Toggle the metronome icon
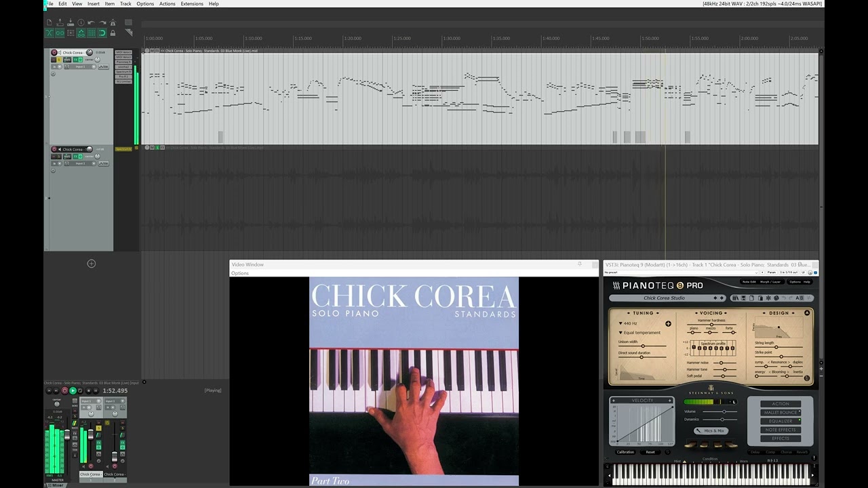 [x=113, y=22]
